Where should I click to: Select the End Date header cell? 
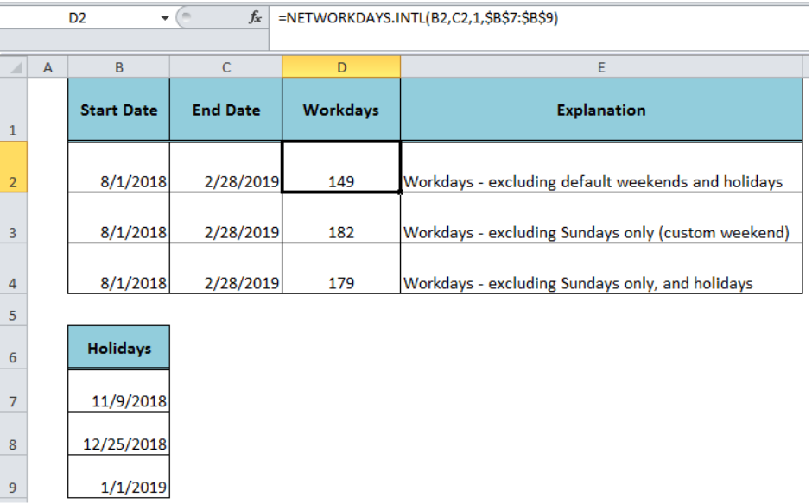click(225, 110)
